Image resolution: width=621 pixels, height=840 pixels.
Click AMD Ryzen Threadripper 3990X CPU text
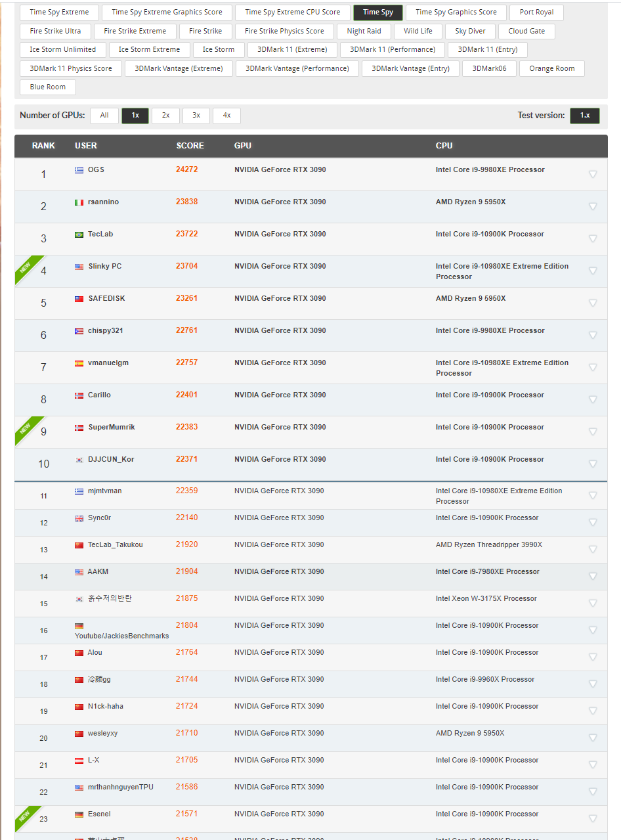[x=489, y=544]
